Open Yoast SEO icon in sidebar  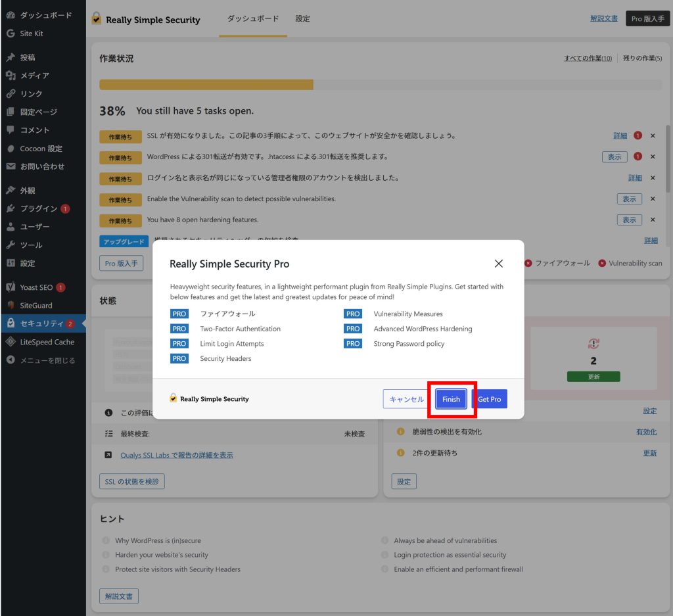tap(11, 287)
